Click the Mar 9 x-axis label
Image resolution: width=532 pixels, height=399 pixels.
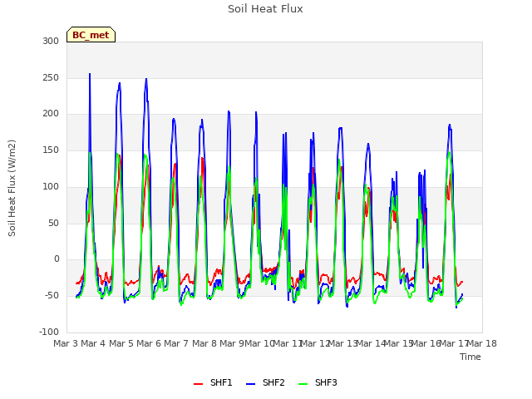coord(232,343)
